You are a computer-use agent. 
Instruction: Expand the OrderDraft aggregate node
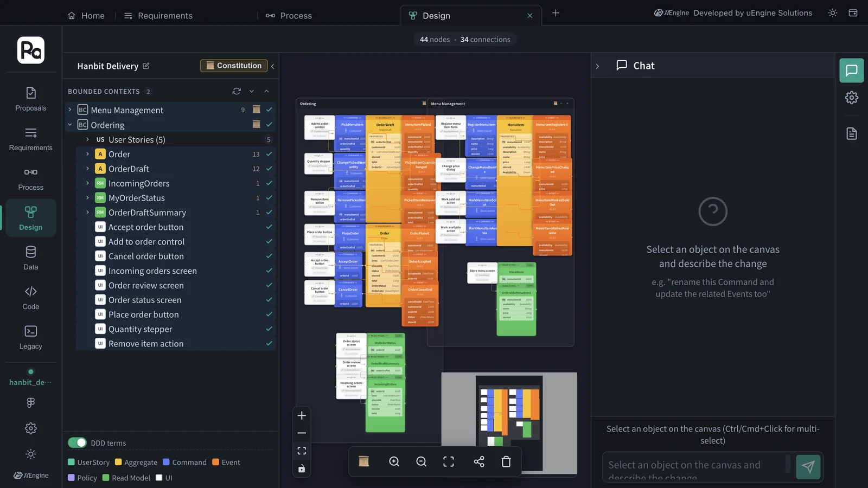coord(87,169)
